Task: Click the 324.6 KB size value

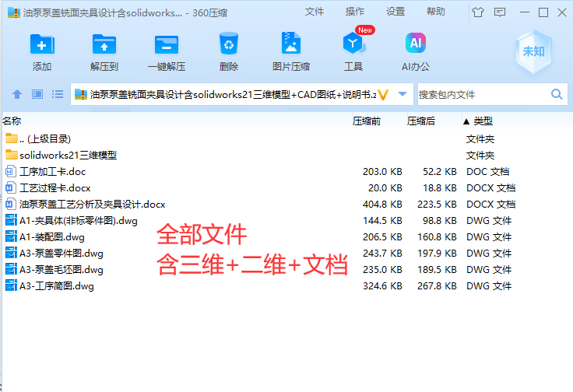Action: [x=382, y=285]
